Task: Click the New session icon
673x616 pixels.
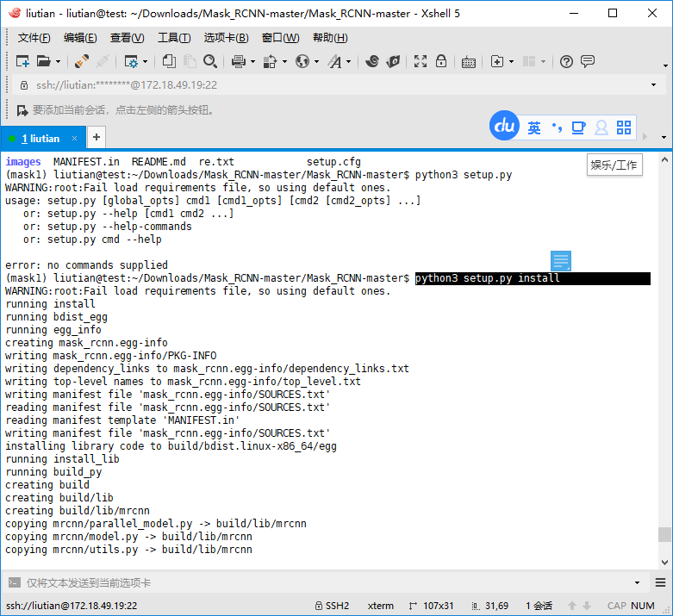Action: [x=22, y=61]
